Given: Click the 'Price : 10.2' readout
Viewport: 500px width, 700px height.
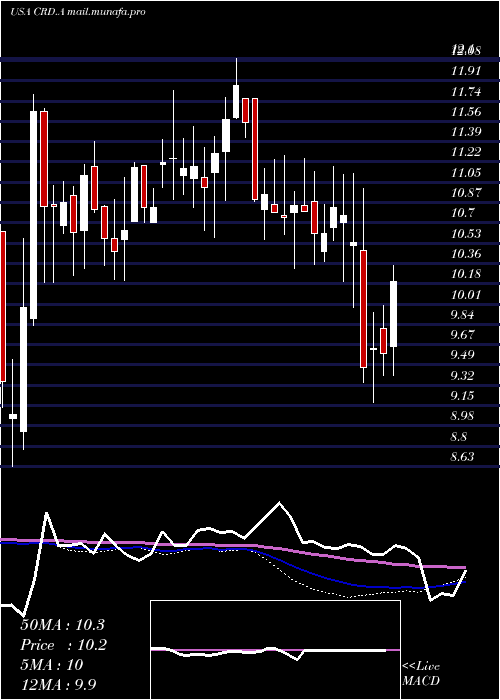Looking at the screenshot, I should point(63,645).
